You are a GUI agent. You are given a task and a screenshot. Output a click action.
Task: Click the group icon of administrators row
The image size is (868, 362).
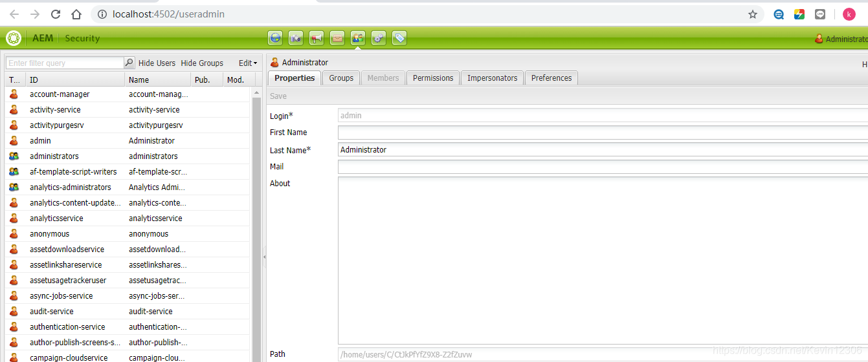point(14,156)
